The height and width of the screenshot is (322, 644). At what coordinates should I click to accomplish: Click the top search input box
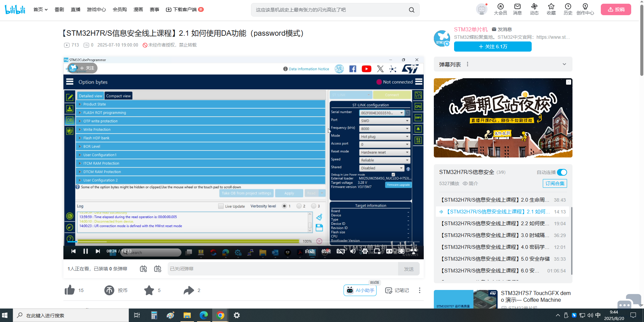(x=331, y=10)
